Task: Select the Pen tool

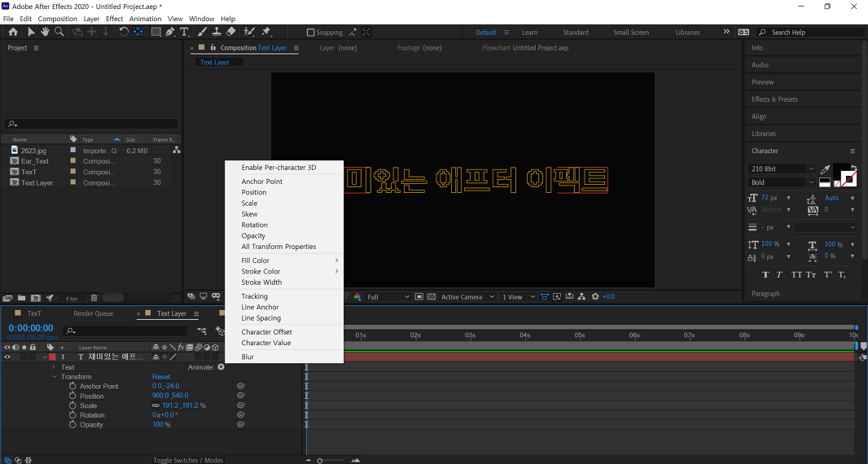Action: click(170, 32)
